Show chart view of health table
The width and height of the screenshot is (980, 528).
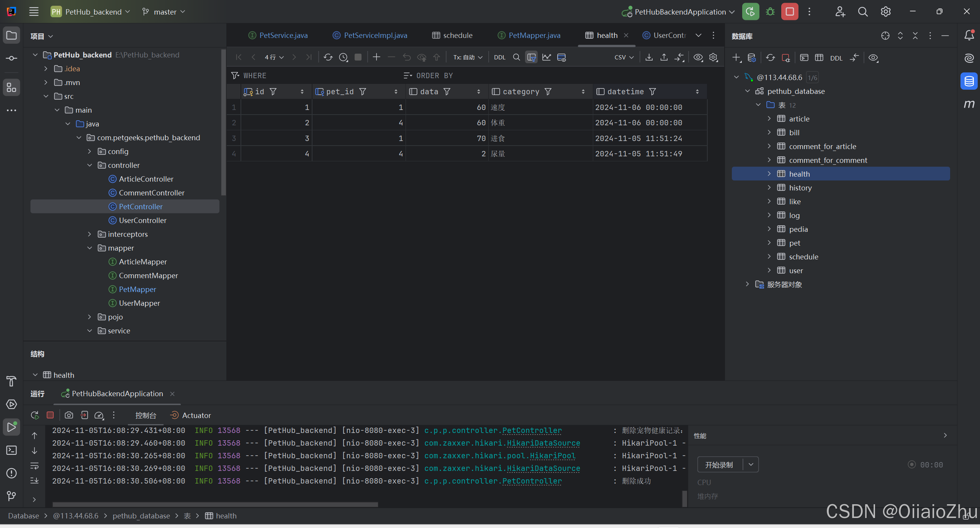click(x=546, y=57)
